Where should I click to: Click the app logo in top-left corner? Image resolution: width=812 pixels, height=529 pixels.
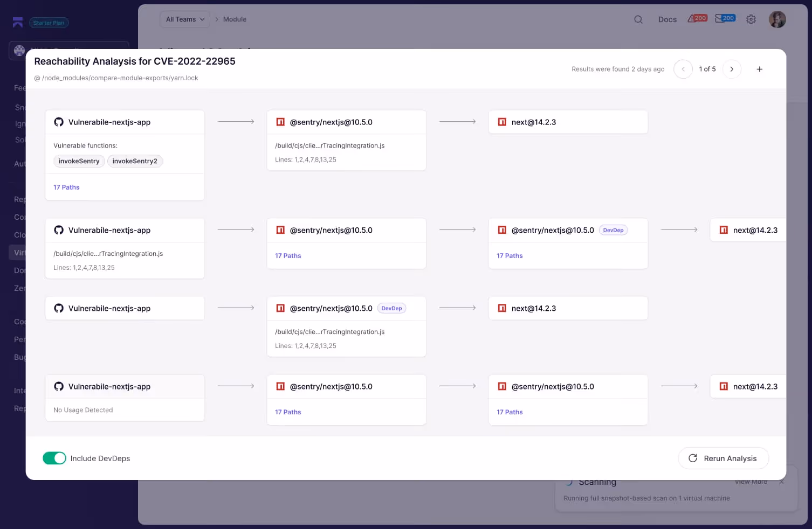[x=18, y=22]
